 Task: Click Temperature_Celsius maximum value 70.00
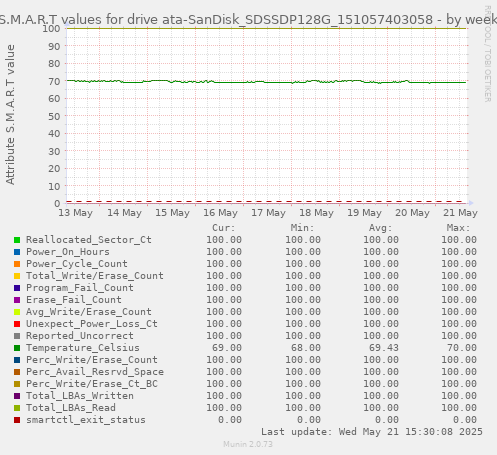[x=462, y=348]
